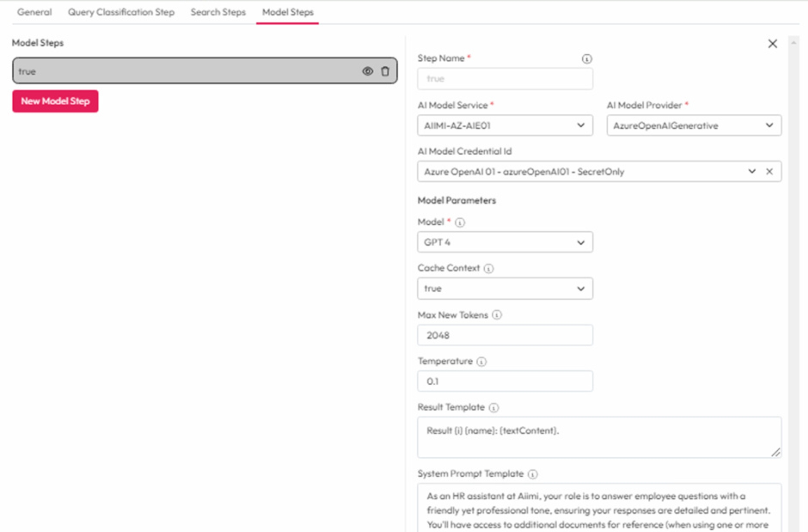
Task: Click the Result Template info icon
Action: pyautogui.click(x=493, y=408)
